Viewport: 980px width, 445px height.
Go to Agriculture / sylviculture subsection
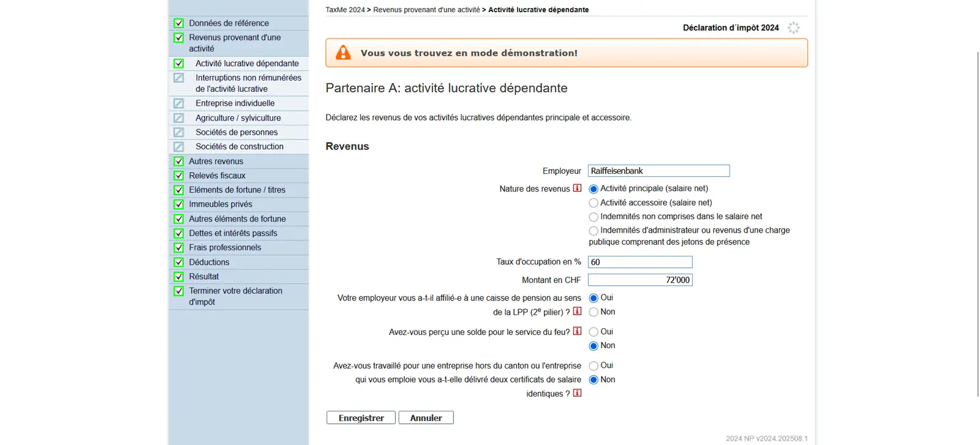[238, 118]
